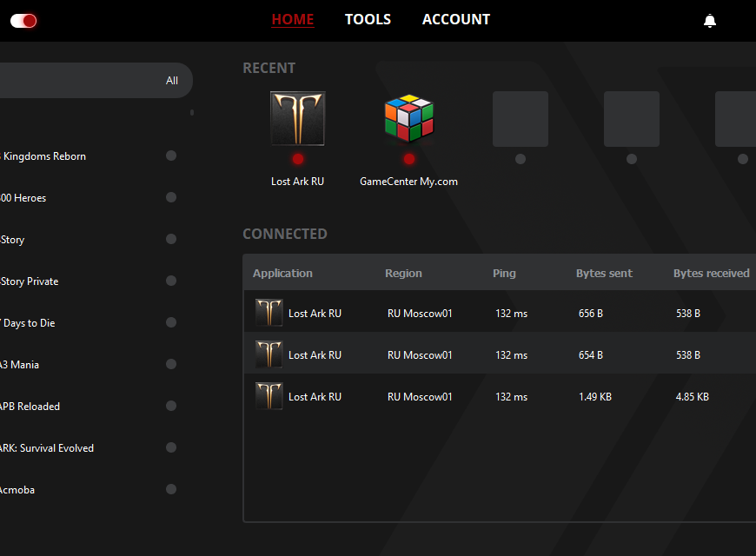Select the first empty recent slot
Screen dimensions: 756x556
point(521,119)
